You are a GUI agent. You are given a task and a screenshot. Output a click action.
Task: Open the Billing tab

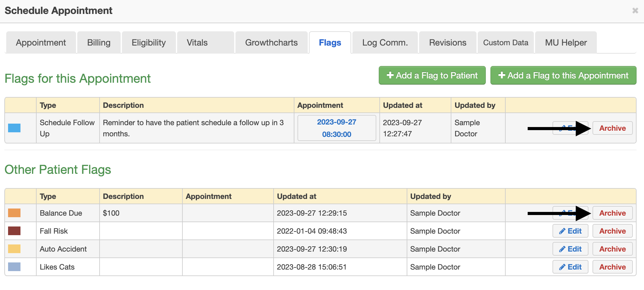pyautogui.click(x=99, y=42)
